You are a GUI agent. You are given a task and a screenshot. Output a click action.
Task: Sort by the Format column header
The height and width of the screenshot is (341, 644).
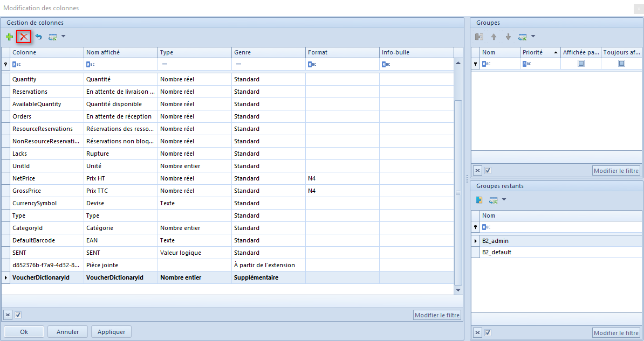tap(342, 53)
